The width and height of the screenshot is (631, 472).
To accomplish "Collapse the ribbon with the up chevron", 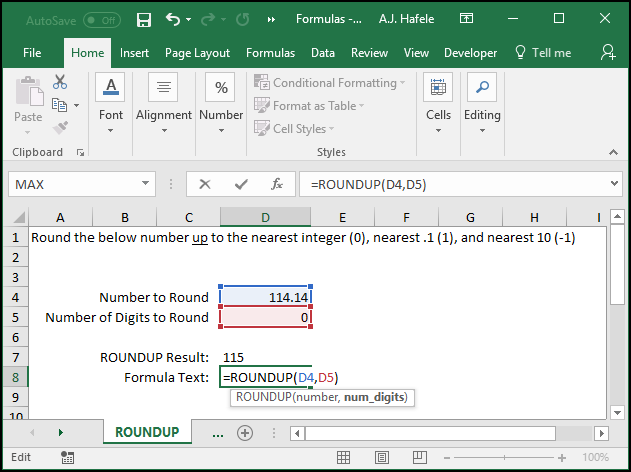I will point(613,152).
